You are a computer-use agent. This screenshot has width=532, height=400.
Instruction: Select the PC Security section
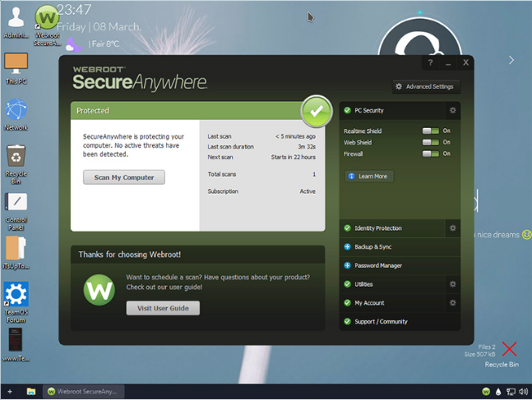click(392, 111)
